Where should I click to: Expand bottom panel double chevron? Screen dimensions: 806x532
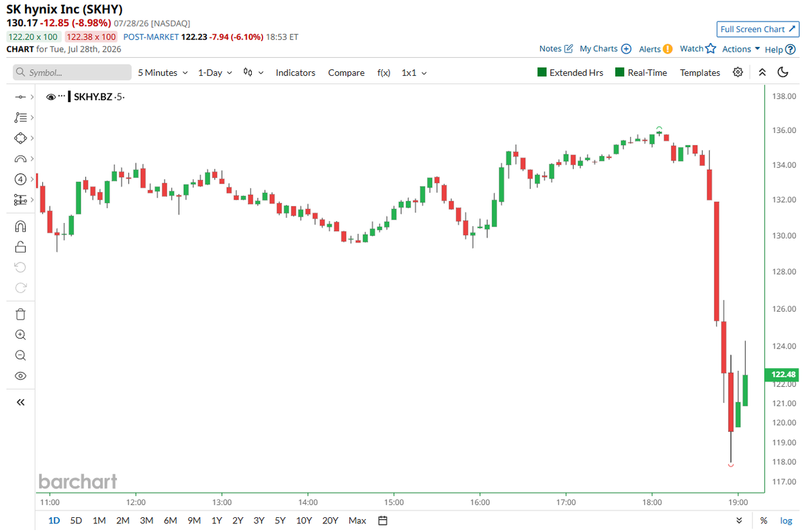[740, 521]
